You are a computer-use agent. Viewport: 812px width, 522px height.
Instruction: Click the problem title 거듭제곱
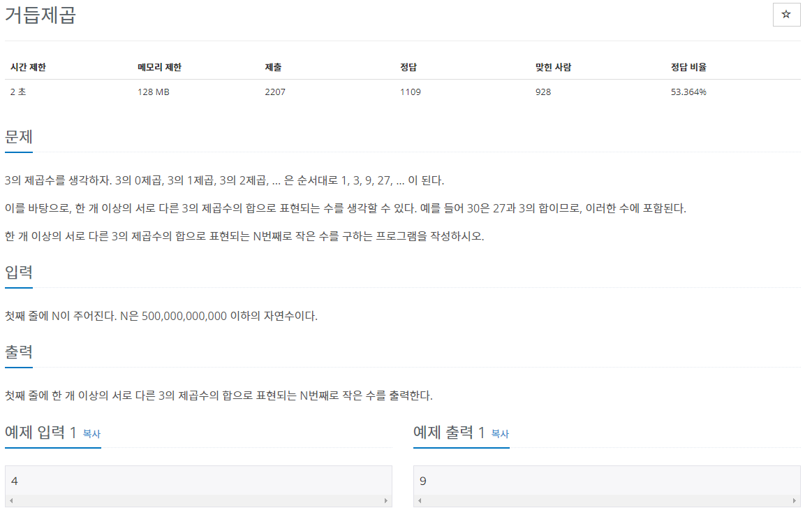40,15
